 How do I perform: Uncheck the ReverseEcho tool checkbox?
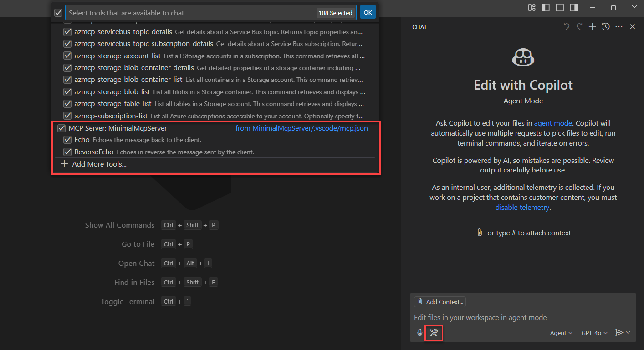[x=67, y=152]
